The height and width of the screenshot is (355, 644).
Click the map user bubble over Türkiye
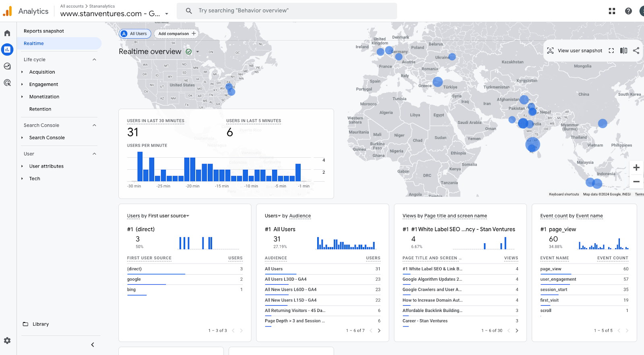[x=438, y=82]
